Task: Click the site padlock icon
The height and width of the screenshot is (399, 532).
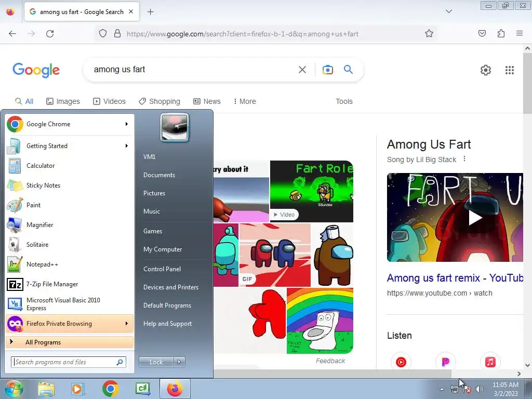Action: 117,33
